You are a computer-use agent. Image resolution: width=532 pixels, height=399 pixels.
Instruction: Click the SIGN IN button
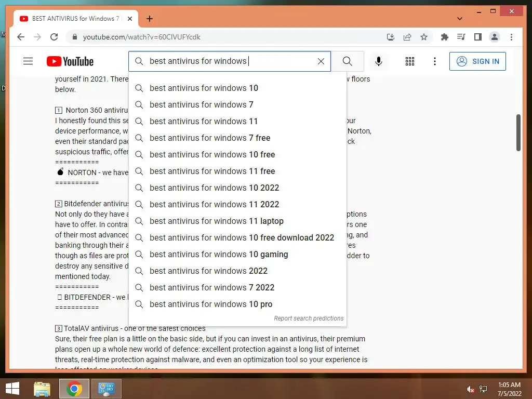pyautogui.click(x=477, y=61)
